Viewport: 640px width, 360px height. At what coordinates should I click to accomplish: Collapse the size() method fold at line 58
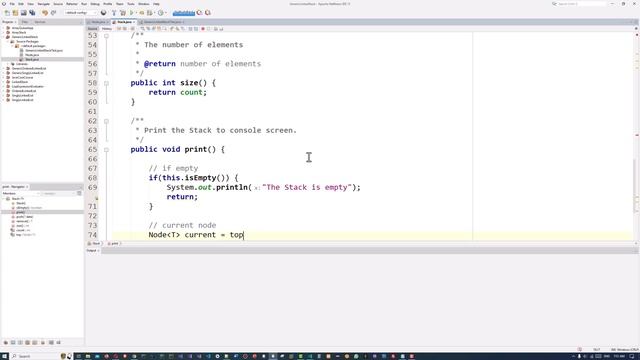[x=107, y=83]
